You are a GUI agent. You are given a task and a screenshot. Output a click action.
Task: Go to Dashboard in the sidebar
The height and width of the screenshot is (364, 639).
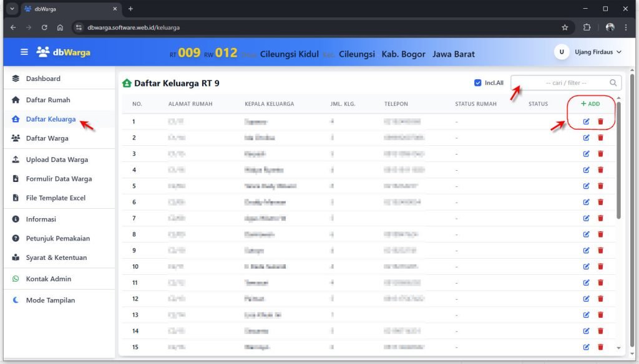[x=43, y=79]
